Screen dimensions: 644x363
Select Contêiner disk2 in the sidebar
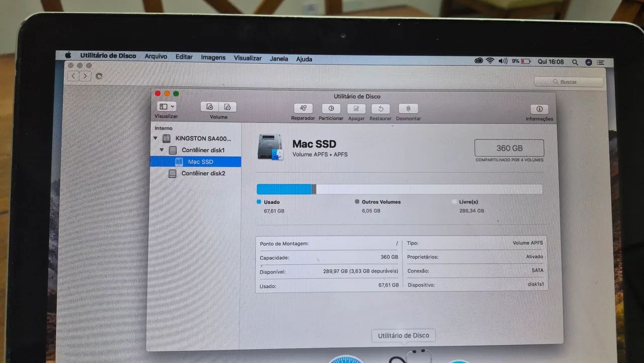pyautogui.click(x=203, y=173)
